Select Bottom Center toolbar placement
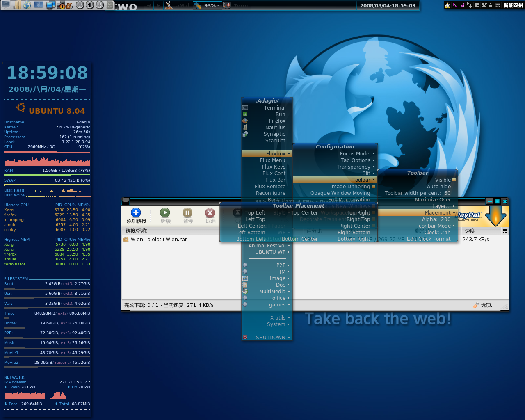 [300, 239]
